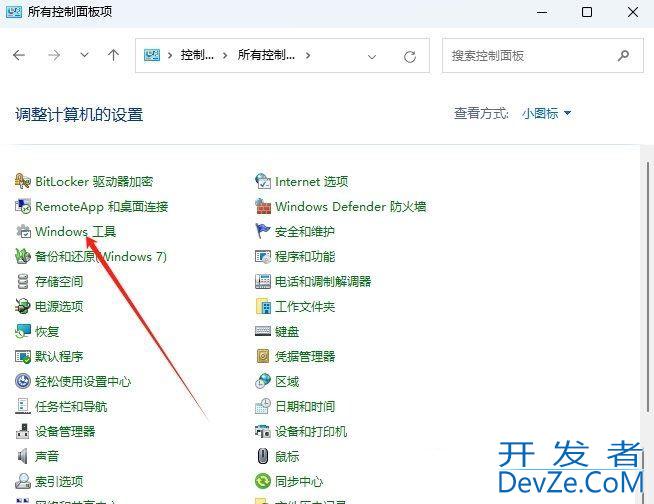The width and height of the screenshot is (654, 504).
Task: Click the 声音 speaker icon
Action: point(23,456)
